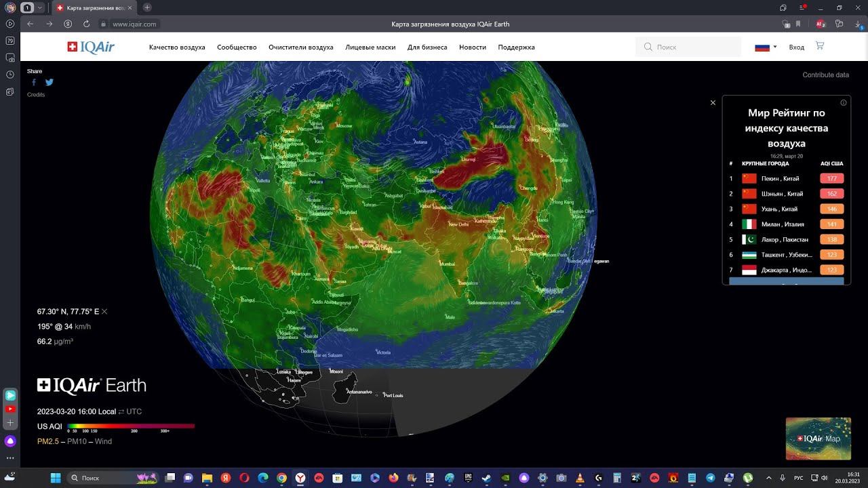The height and width of the screenshot is (488, 868).
Task: Open a new browser tab
Action: (147, 7)
